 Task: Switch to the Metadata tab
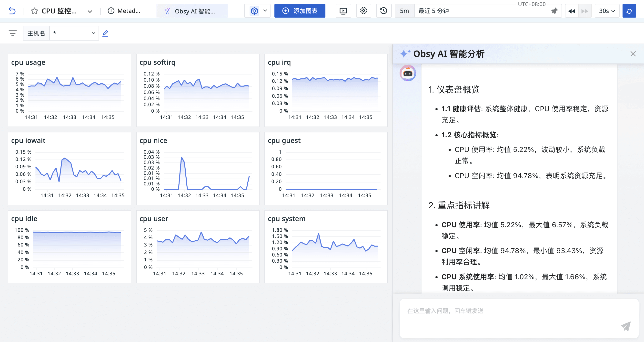pos(124,11)
